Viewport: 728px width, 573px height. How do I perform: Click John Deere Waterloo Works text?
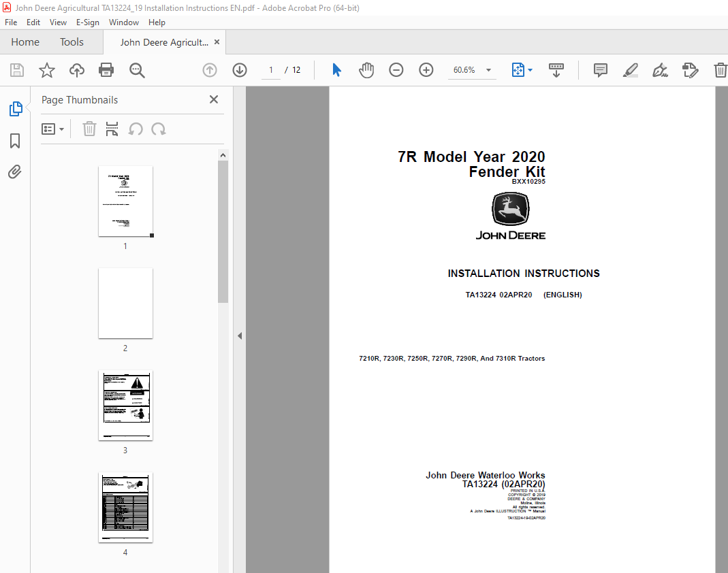pyautogui.click(x=485, y=475)
